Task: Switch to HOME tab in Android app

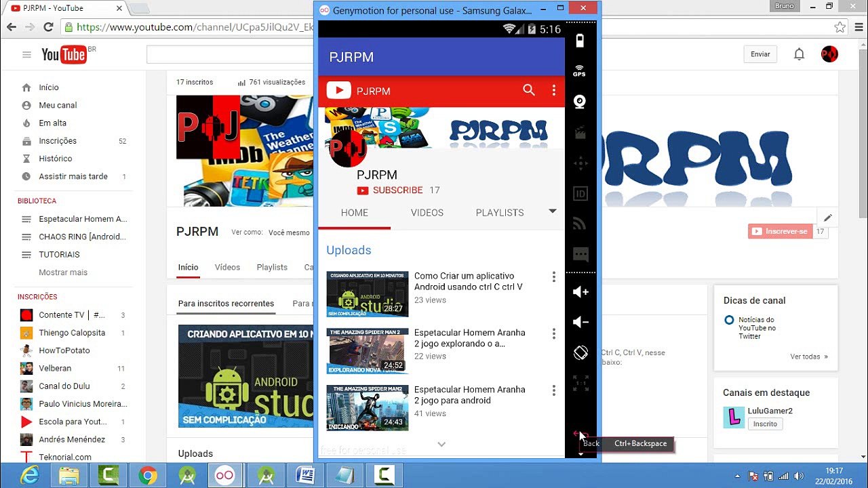Action: (x=355, y=213)
